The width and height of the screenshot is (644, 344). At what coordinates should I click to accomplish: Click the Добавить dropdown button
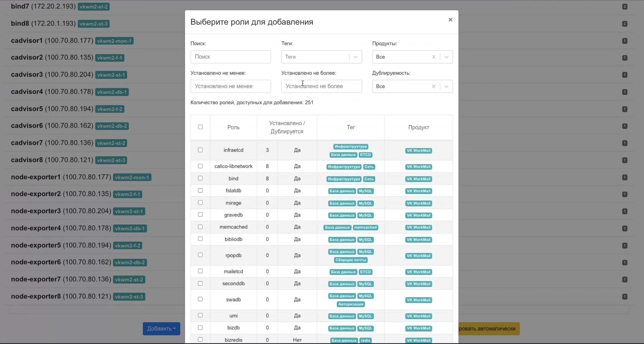(161, 329)
